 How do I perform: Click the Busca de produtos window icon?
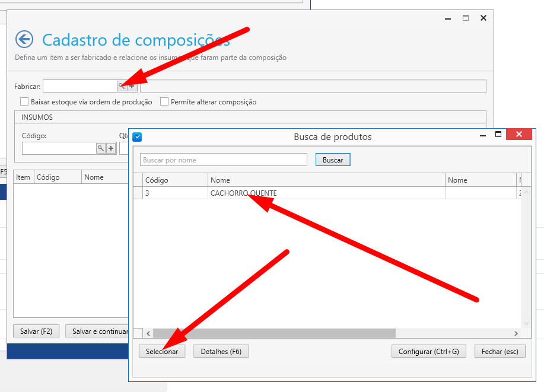(137, 137)
